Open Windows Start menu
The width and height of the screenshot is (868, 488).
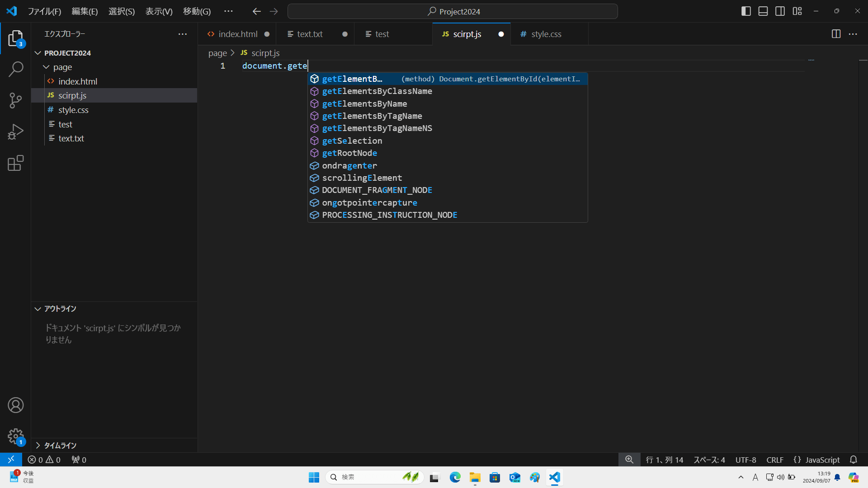pos(314,477)
